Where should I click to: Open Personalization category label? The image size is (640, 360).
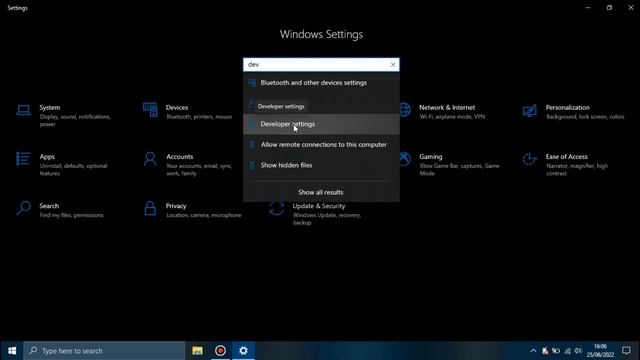click(567, 107)
